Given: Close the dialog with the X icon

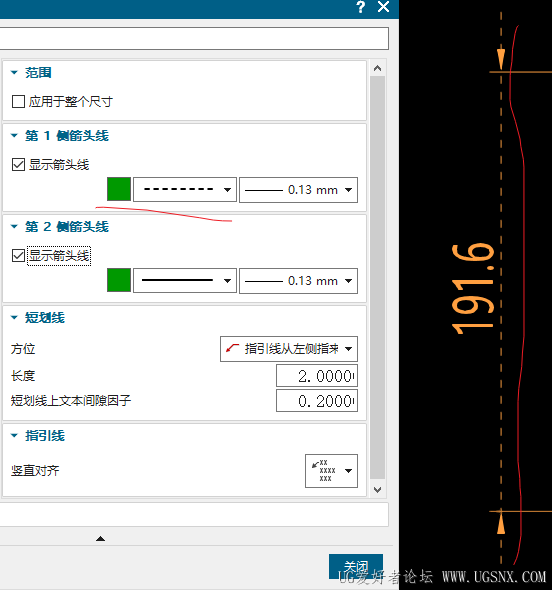Looking at the screenshot, I should (x=383, y=7).
